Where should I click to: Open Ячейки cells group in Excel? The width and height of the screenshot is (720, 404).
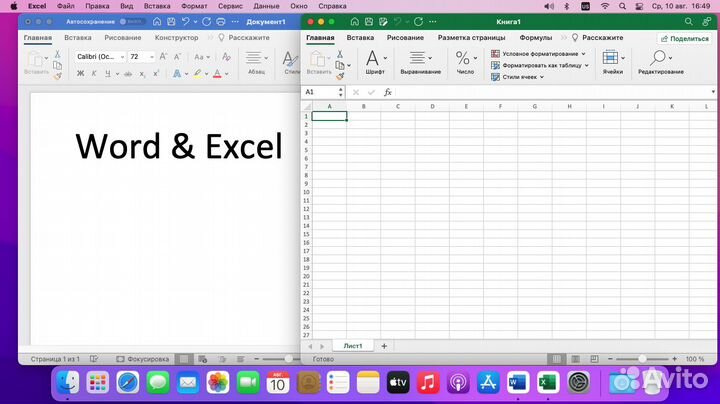613,62
